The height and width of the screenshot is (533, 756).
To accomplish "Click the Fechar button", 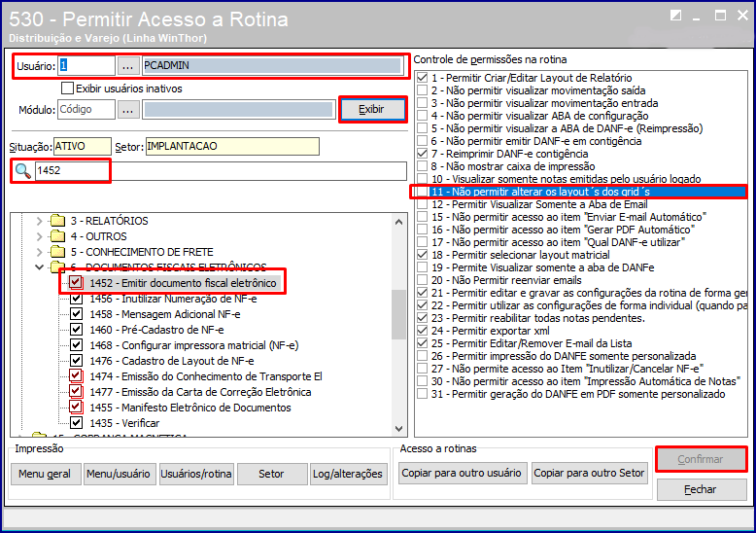I will 701,489.
